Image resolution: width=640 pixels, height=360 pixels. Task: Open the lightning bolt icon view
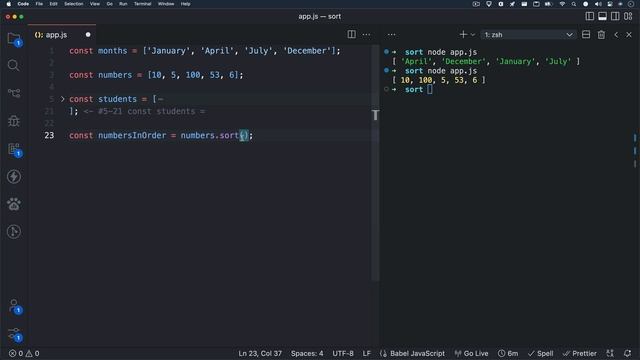[x=14, y=176]
